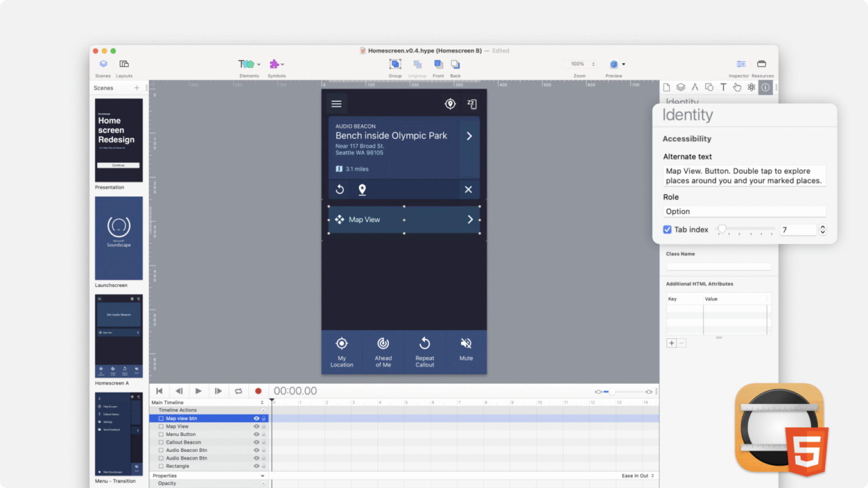Toggle visibility of Menu Button layer

(256, 435)
